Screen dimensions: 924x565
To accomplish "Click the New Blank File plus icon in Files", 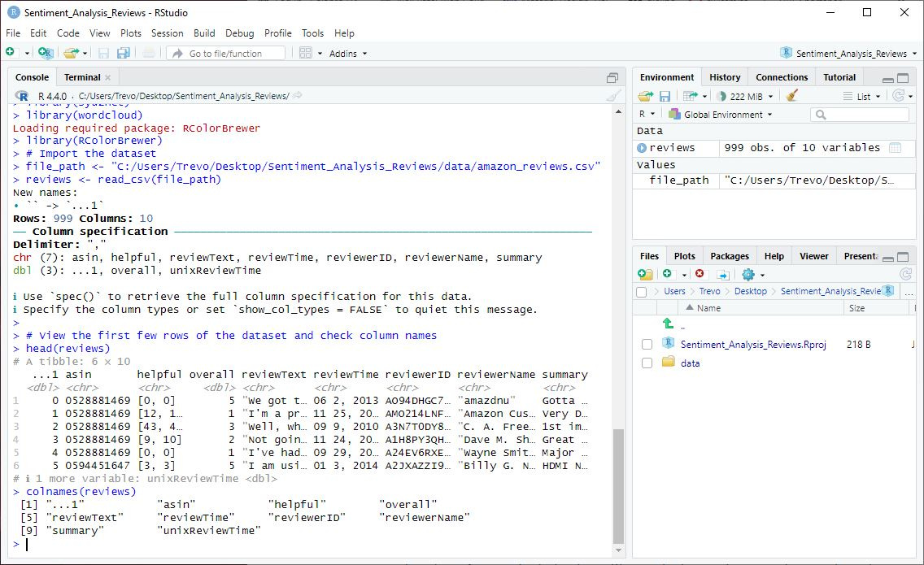I will (667, 273).
